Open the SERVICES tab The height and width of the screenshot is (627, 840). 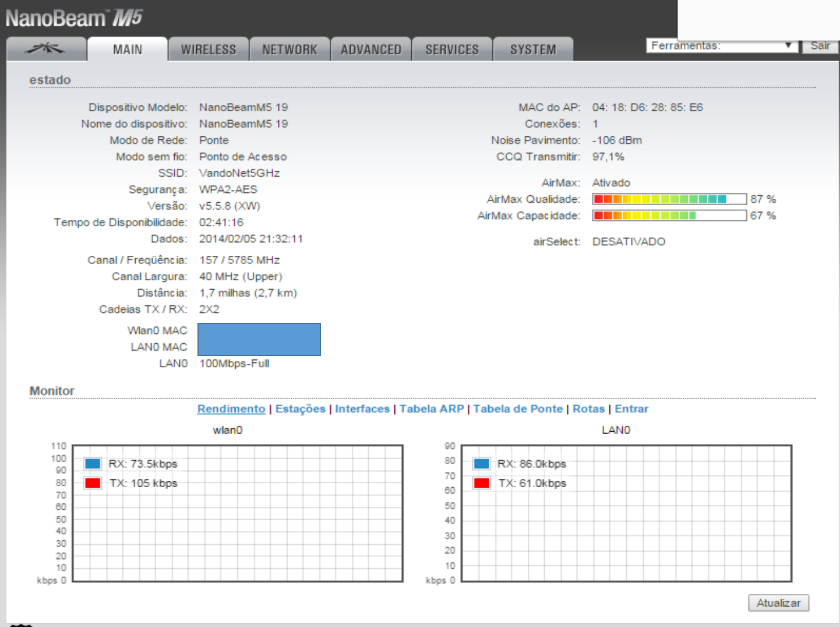(x=452, y=49)
